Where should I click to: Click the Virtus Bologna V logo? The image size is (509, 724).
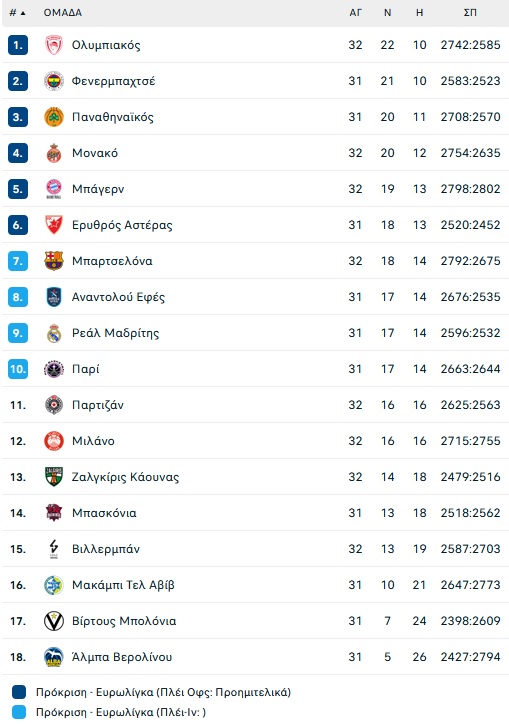pos(54,621)
